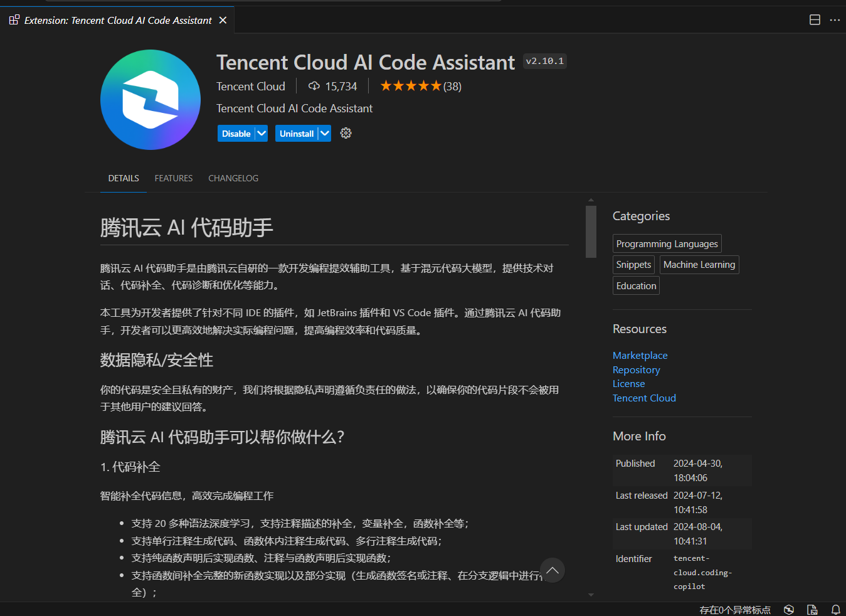
Task: Switch to the CHANGELOG tab
Action: tap(233, 178)
